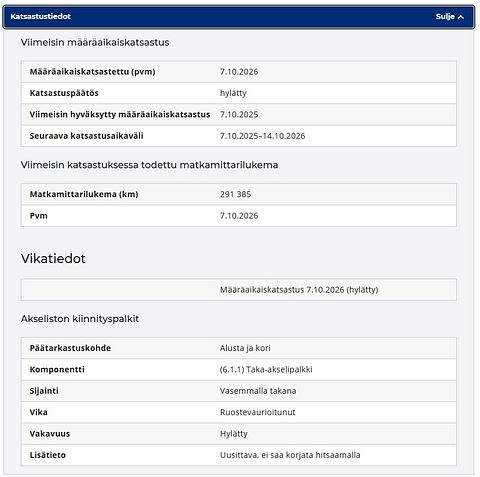This screenshot has height=477, width=480.
Task: Collapse the section with the Sulje button
Action: click(x=449, y=17)
